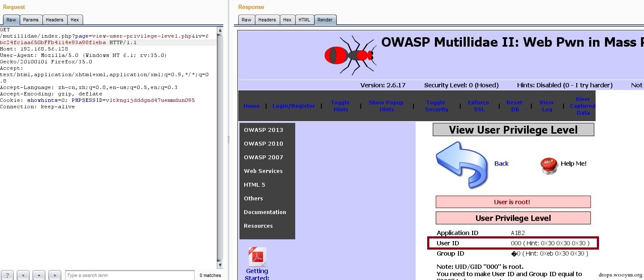Open the Login/Register link

(294, 106)
